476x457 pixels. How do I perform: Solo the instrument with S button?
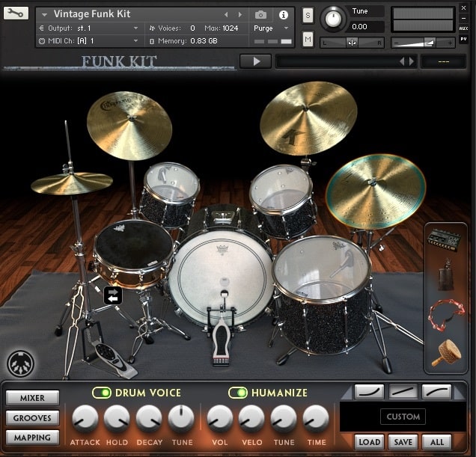point(308,15)
